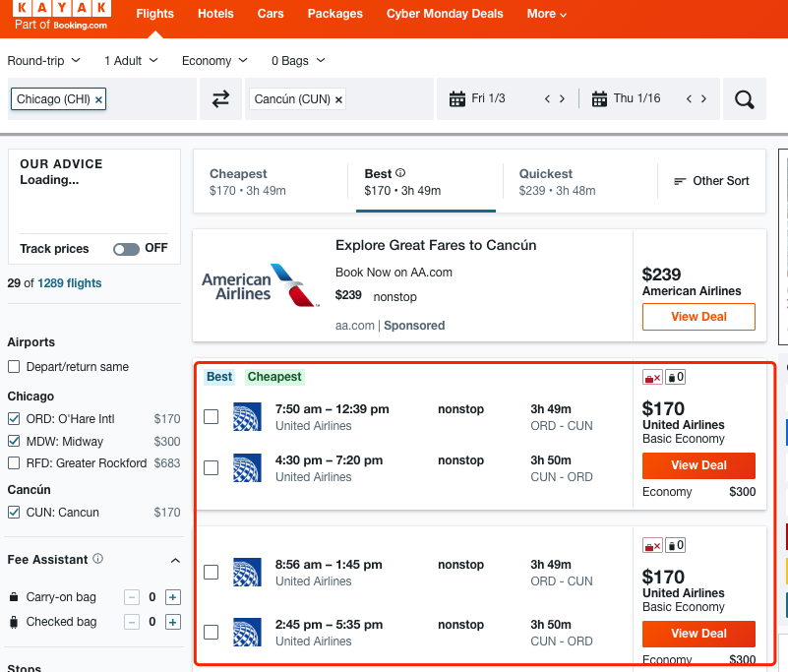View Deal for American Airlines $239
788x672 pixels.
698,317
